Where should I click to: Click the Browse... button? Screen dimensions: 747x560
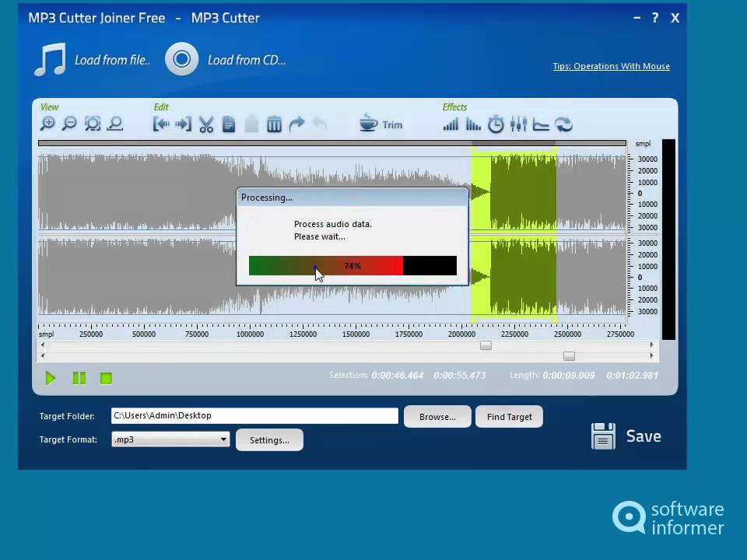[437, 417]
